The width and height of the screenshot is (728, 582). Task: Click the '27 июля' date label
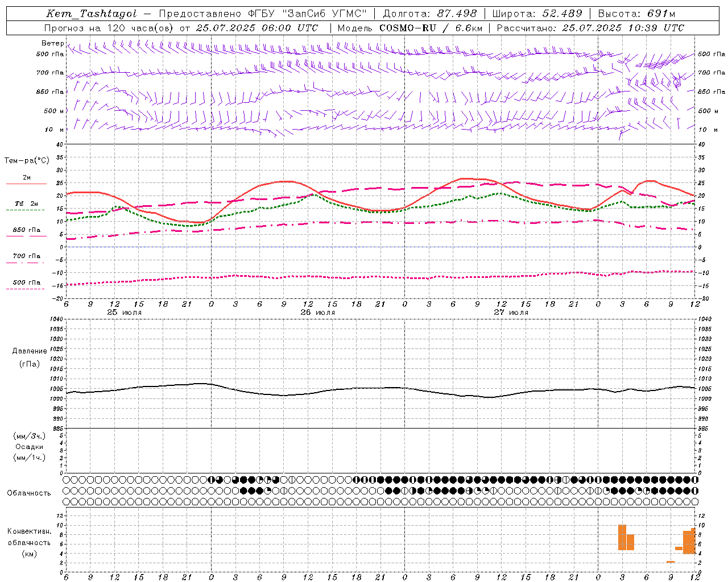(511, 313)
